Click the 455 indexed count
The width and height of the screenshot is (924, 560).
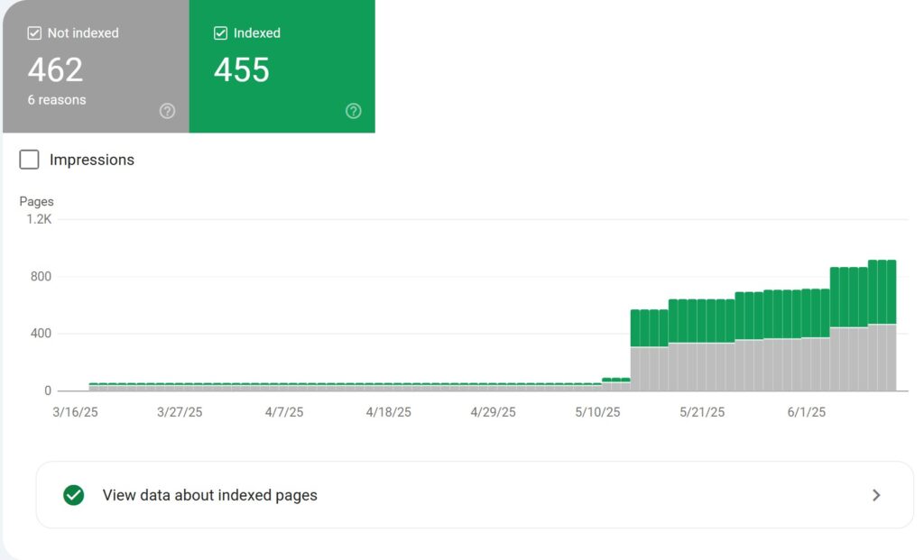pyautogui.click(x=242, y=69)
